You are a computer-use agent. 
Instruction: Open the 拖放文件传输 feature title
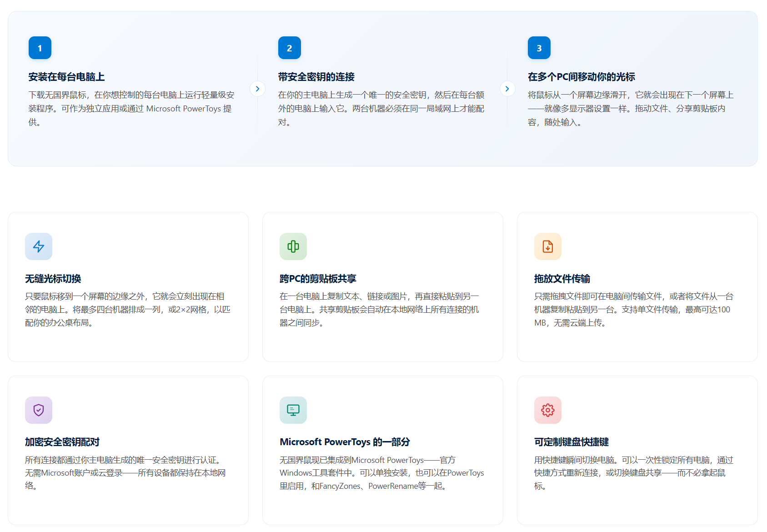(562, 279)
